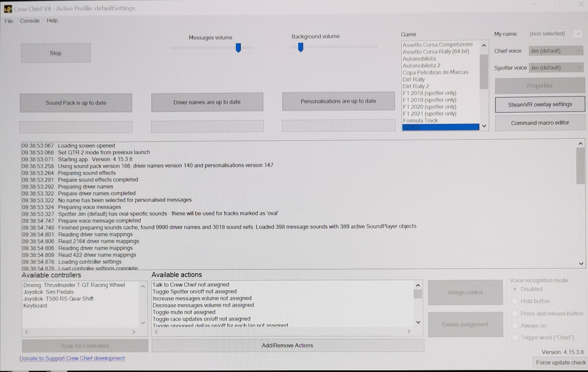The height and width of the screenshot is (372, 588).
Task: Adjust the Messages volume slider
Action: click(238, 48)
